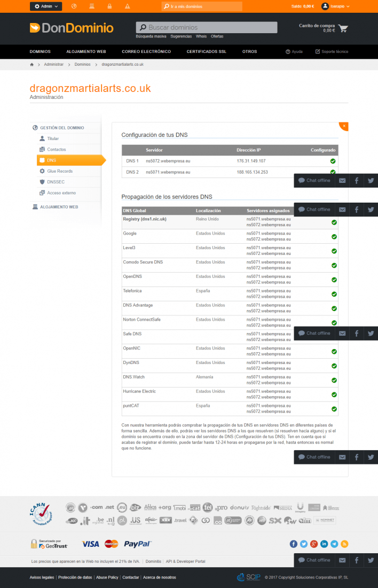Open the DOMINIOS main menu
This screenshot has width=378, height=588.
coord(40,52)
